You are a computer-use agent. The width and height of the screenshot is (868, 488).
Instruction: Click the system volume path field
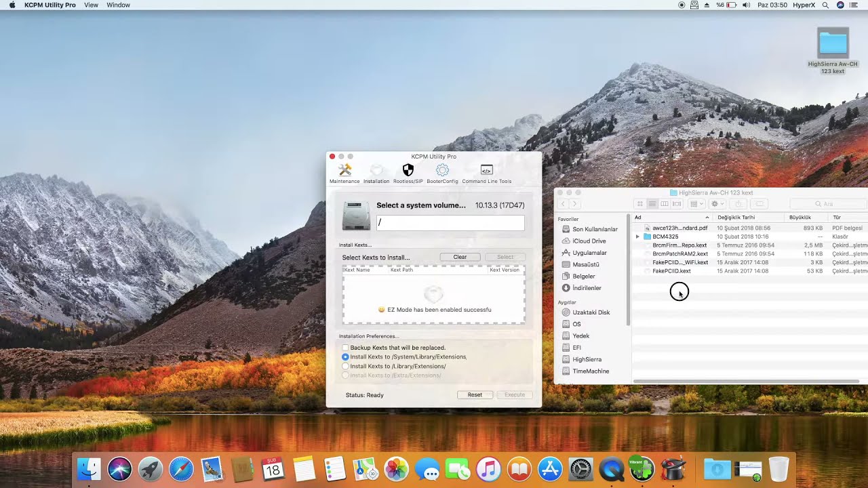click(450, 222)
